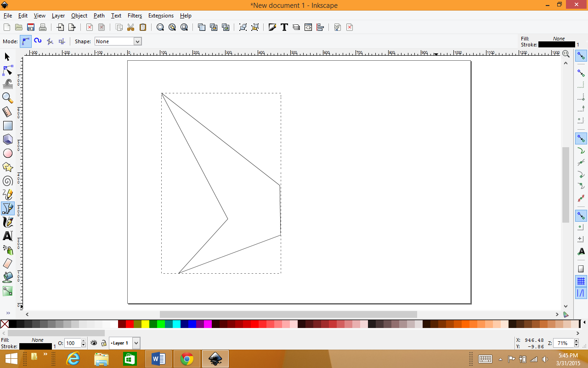Select the Node editing tool
This screenshot has height=368, width=588.
coord(7,70)
